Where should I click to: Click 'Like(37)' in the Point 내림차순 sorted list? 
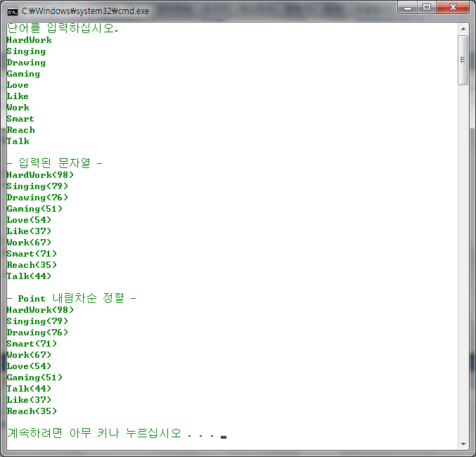pos(29,399)
